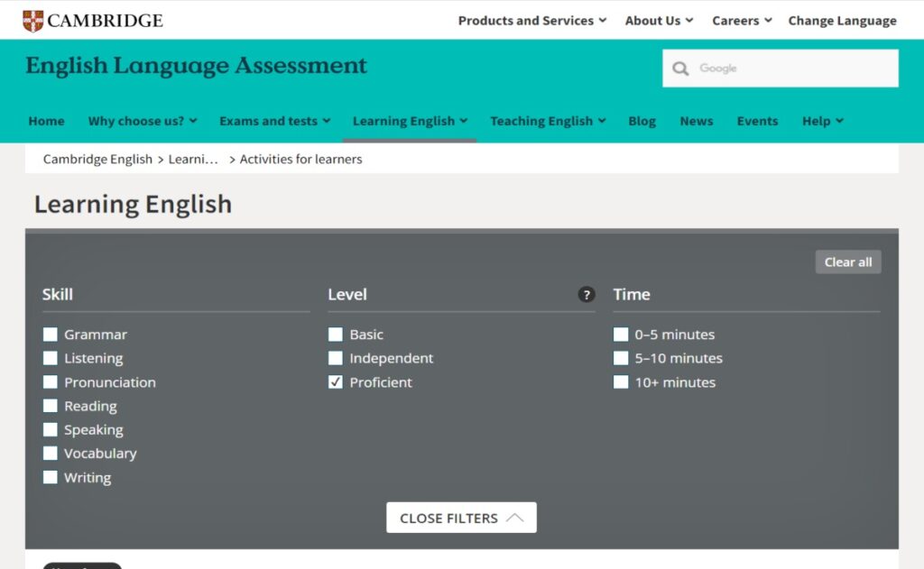Open the Learning English dropdown
This screenshot has width=924, height=569.
click(411, 121)
